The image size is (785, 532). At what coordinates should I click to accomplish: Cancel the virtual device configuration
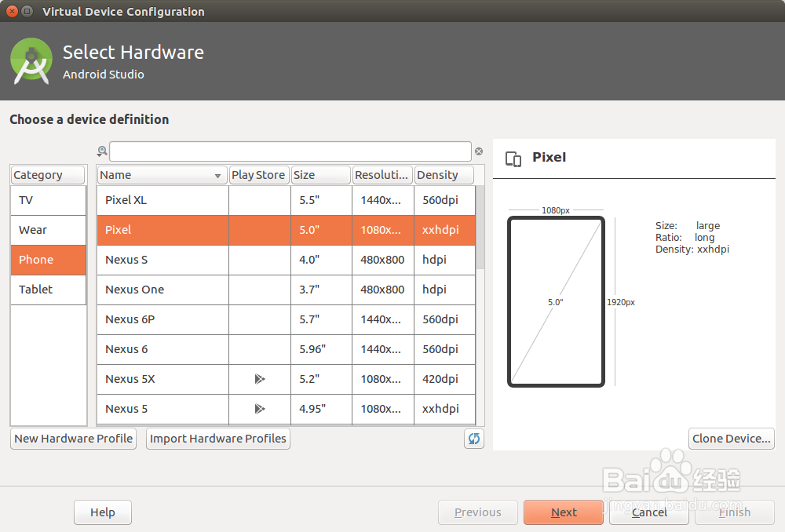tap(649, 512)
